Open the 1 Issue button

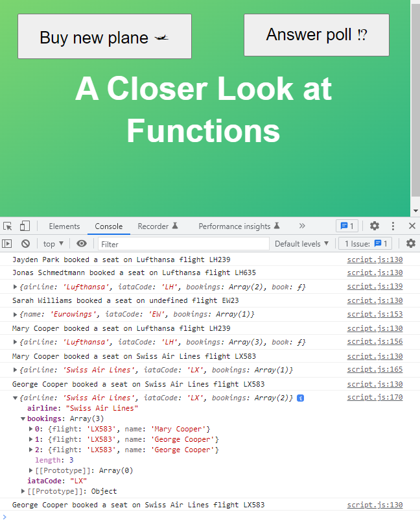tap(365, 243)
